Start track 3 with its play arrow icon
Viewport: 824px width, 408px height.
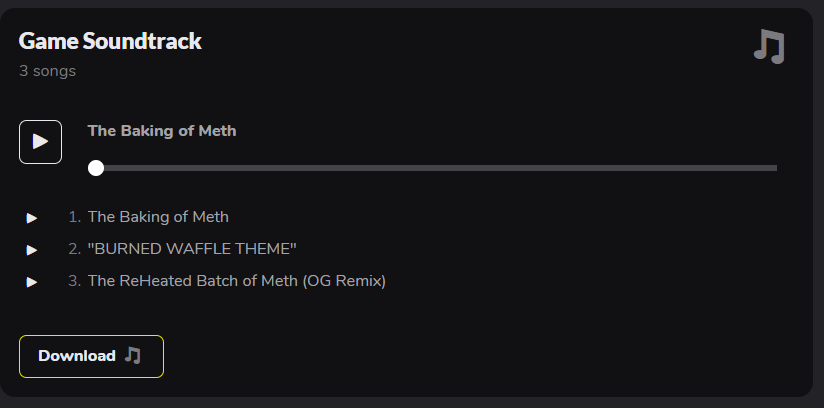click(x=32, y=282)
